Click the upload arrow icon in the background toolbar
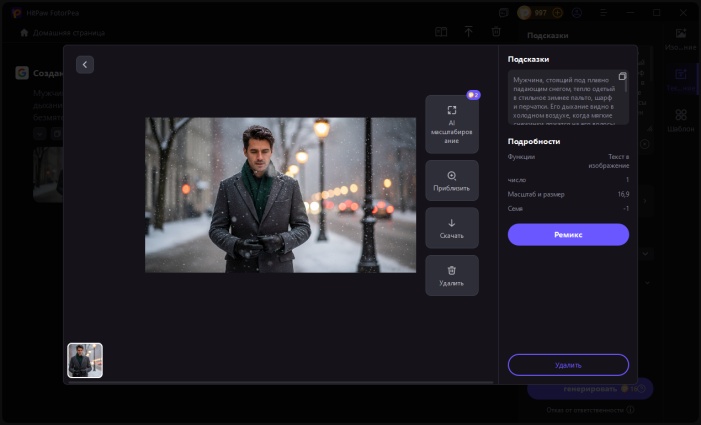The width and height of the screenshot is (701, 425). click(469, 32)
